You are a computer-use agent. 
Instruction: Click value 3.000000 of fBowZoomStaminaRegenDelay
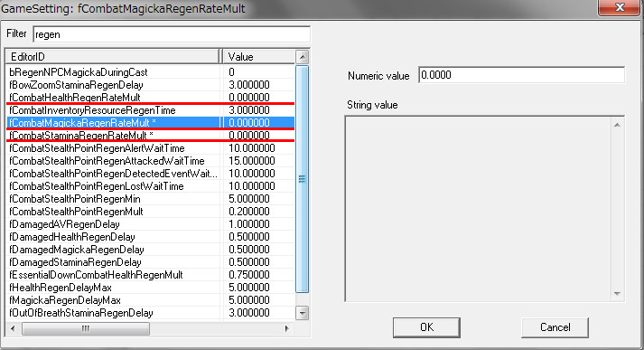pyautogui.click(x=249, y=85)
